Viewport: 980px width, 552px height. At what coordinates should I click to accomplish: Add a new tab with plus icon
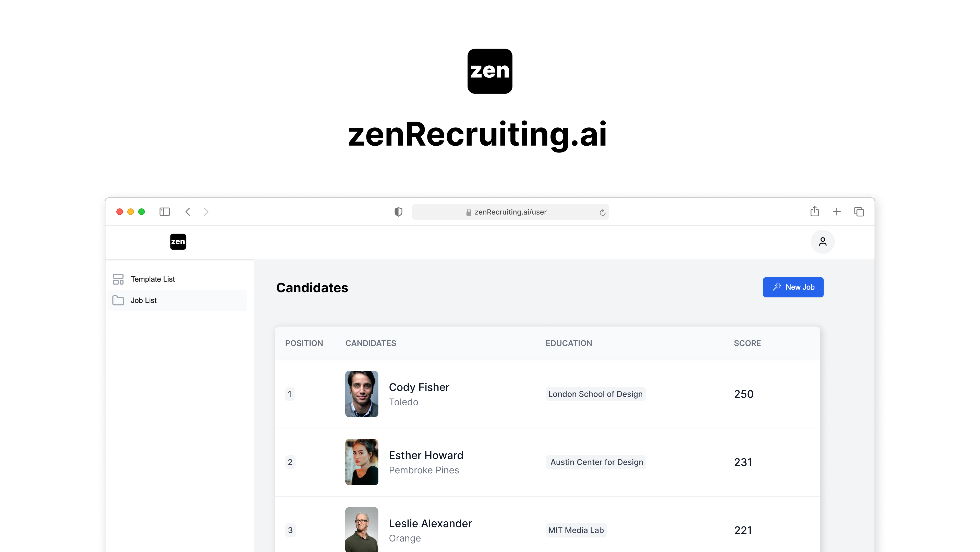point(837,212)
